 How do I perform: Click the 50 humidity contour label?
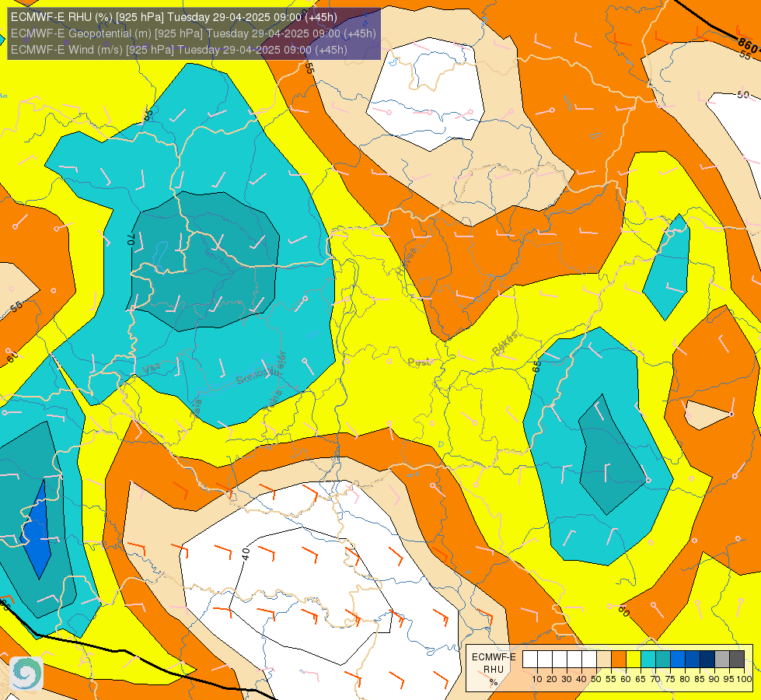(x=742, y=94)
